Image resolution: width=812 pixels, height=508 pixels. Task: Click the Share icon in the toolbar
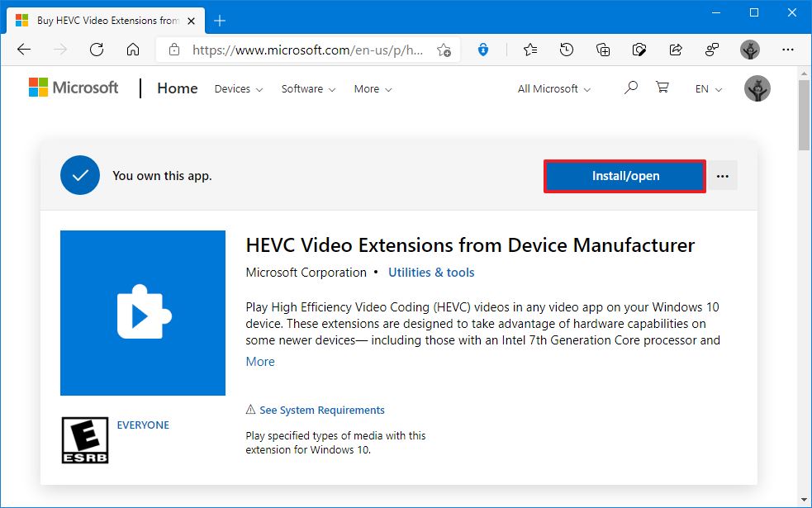[x=676, y=50]
